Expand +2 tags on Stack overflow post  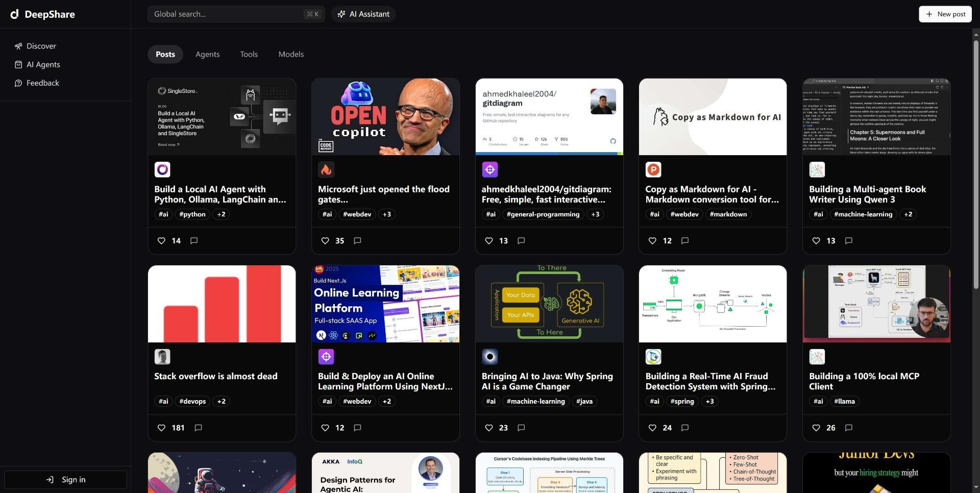(221, 402)
